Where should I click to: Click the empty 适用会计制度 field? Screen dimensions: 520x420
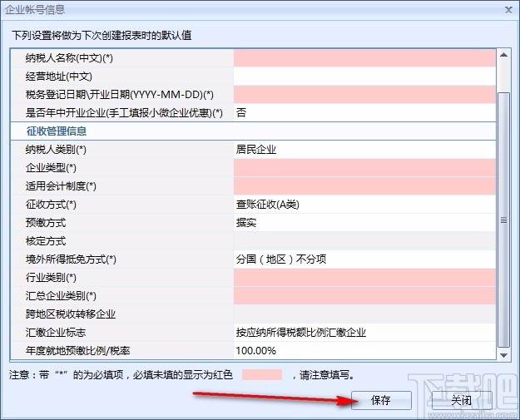click(364, 186)
